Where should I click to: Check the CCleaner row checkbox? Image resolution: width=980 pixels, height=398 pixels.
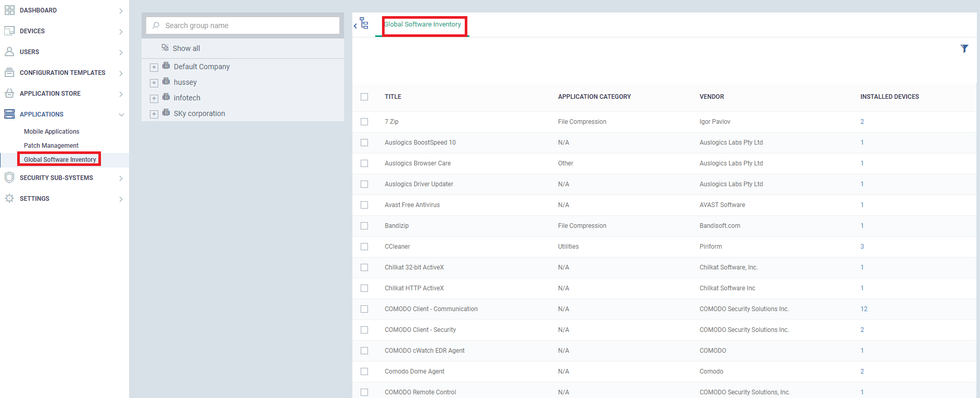coord(364,247)
